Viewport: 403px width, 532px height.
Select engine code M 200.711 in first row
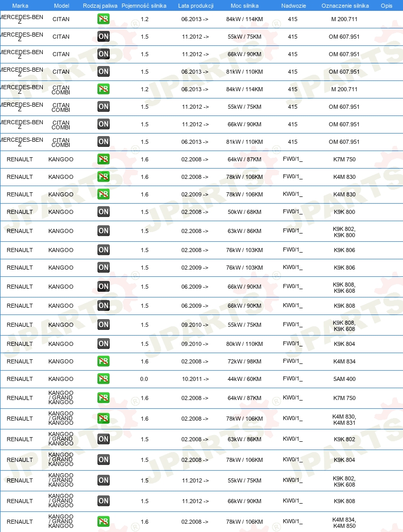click(344, 20)
